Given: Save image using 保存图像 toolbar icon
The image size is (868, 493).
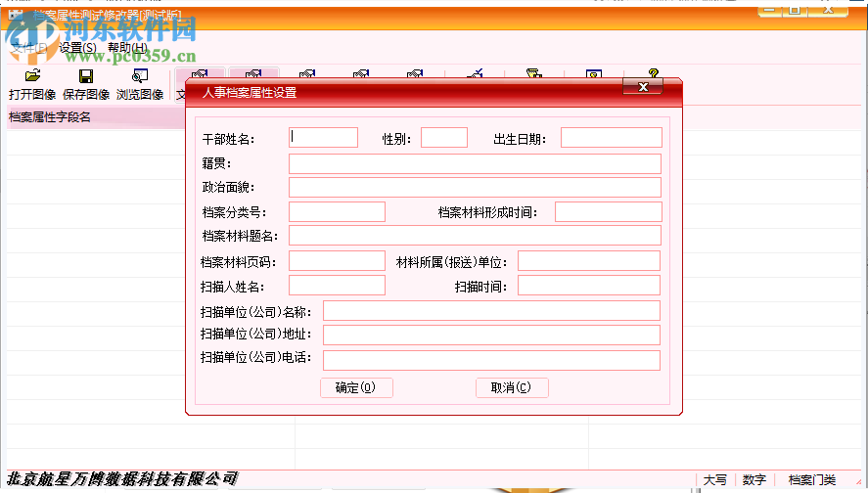Looking at the screenshot, I should point(86,84).
